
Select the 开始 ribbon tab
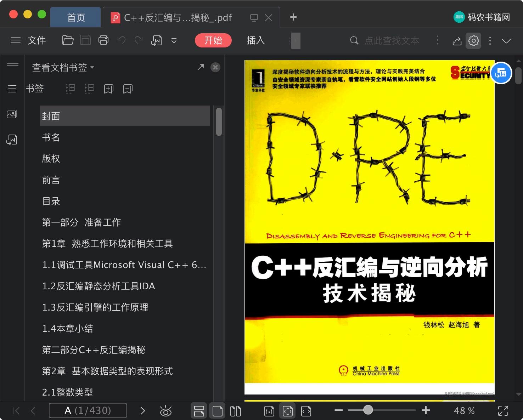pyautogui.click(x=213, y=40)
